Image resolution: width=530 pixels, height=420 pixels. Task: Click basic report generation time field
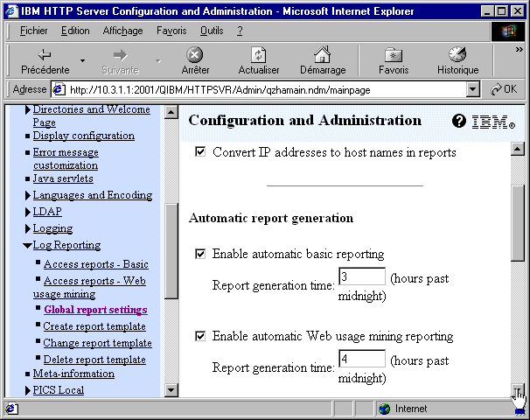click(x=362, y=276)
